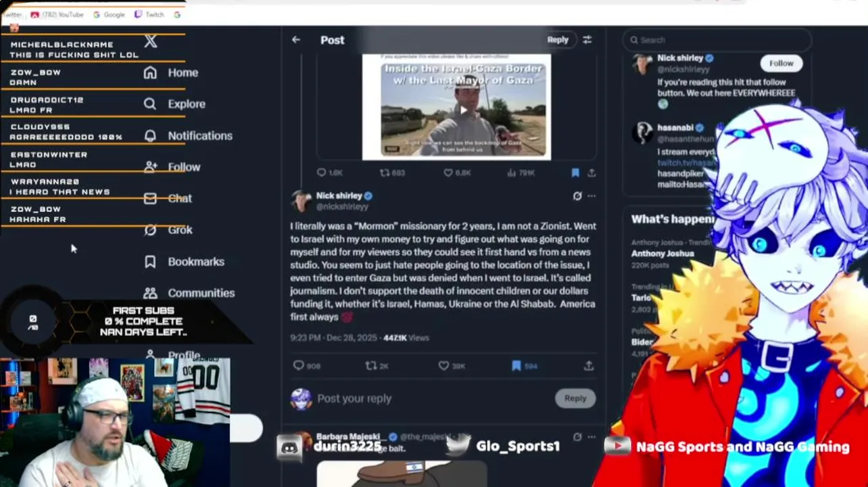
Task: Open the Twitch browser bookmark
Action: (x=149, y=14)
